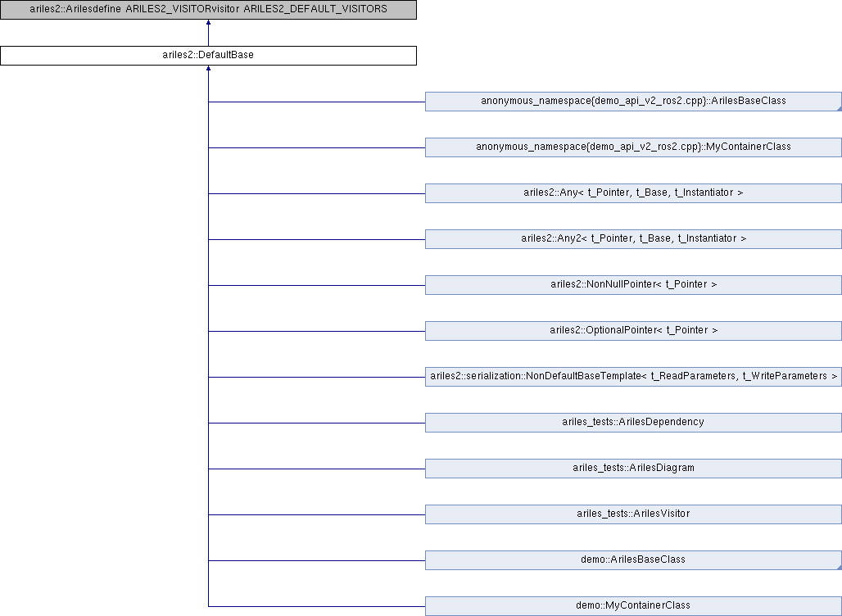Open the ariles2::DefaultBase node
The image size is (842, 616).
[x=208, y=56]
